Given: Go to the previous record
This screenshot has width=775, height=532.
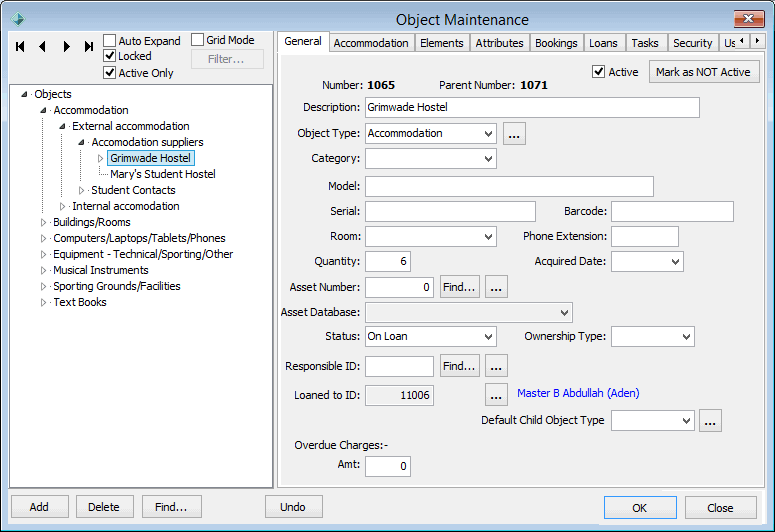Looking at the screenshot, I should point(43,46).
